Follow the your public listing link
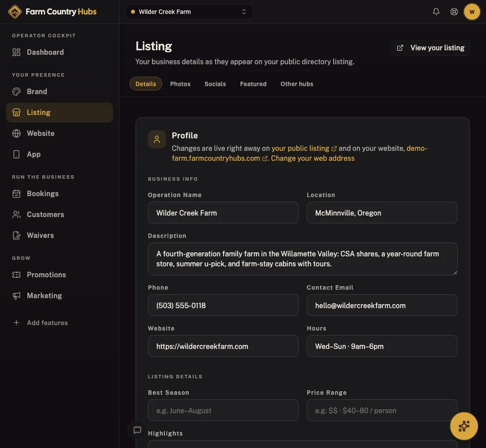Screen dimensions: 486x448 pos(304,148)
